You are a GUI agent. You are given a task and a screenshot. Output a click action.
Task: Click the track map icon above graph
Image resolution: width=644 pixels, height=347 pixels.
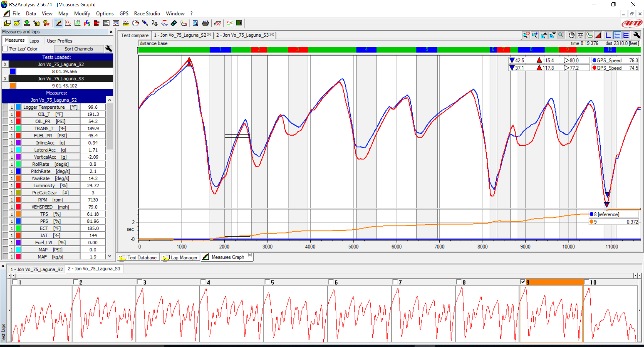pos(590,35)
